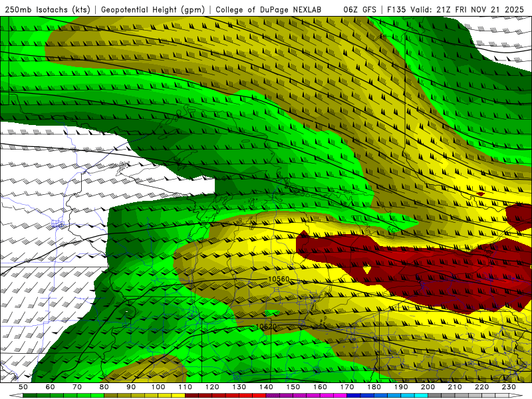Click the 80 value on the color scale

coord(104,387)
